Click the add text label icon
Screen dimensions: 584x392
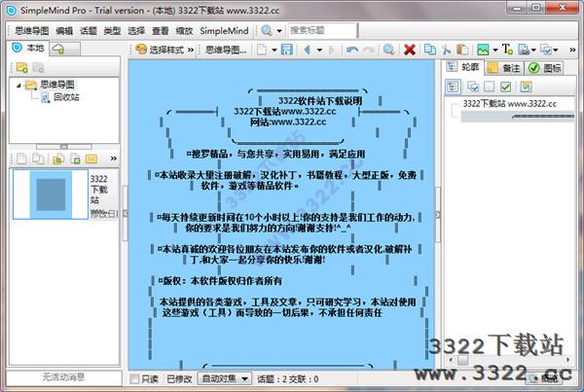click(x=507, y=50)
